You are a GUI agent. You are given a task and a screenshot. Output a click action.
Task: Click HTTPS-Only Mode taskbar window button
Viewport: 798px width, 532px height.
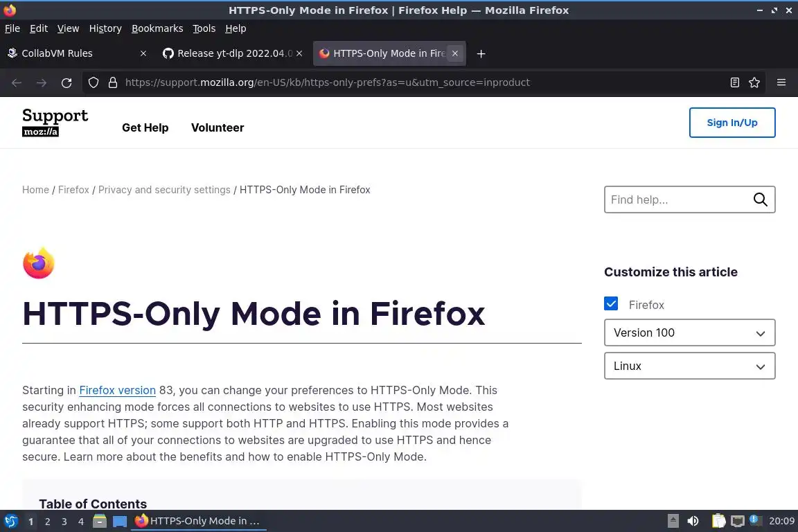click(x=199, y=521)
